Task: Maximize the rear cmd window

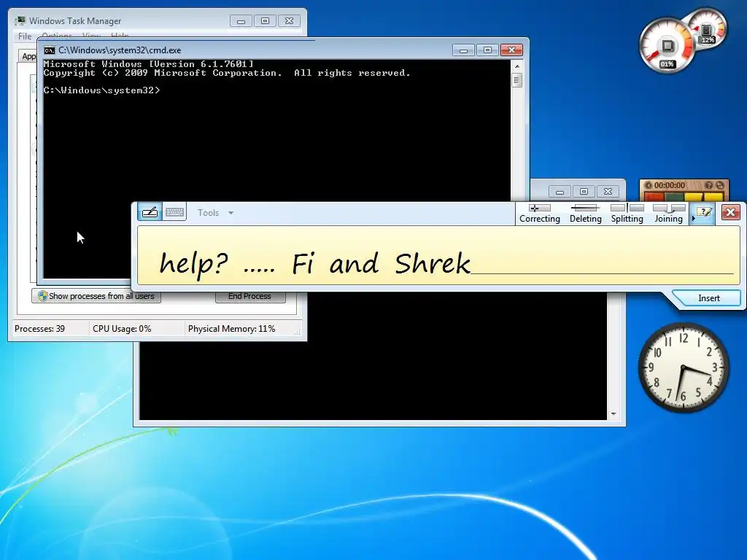Action: pos(584,192)
